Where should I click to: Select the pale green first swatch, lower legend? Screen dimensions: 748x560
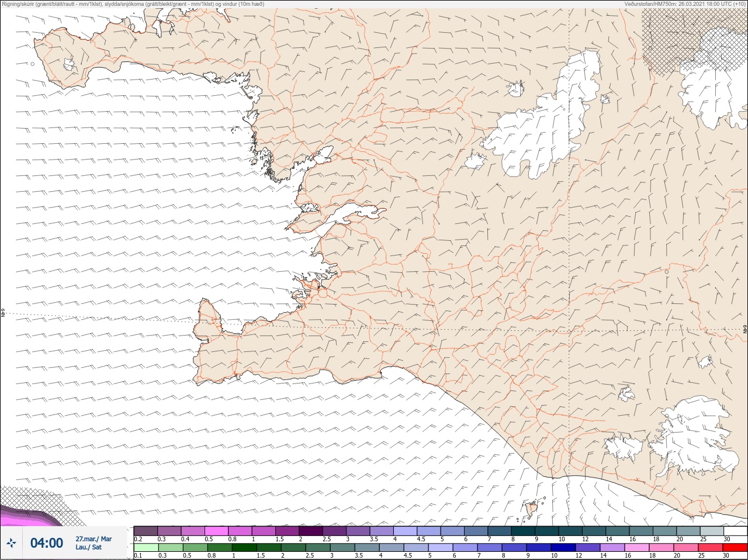pos(146,548)
